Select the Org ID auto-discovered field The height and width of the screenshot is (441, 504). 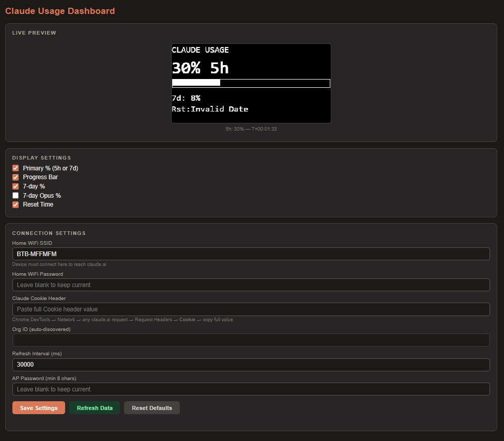click(x=251, y=340)
